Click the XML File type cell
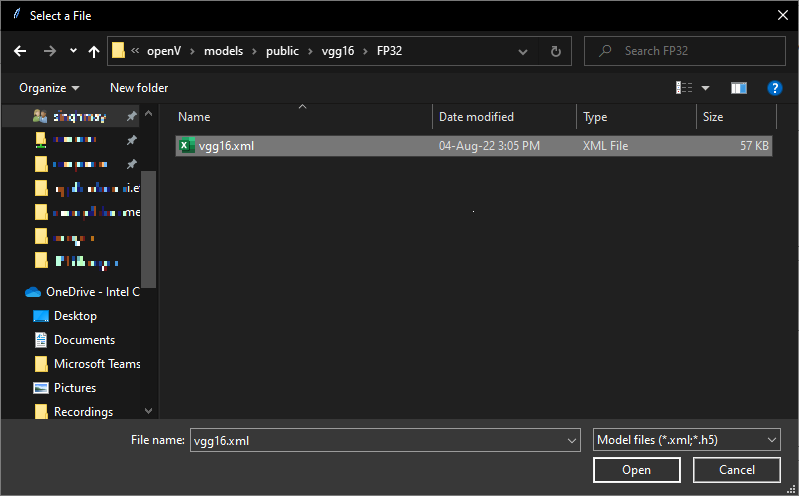 coord(605,146)
